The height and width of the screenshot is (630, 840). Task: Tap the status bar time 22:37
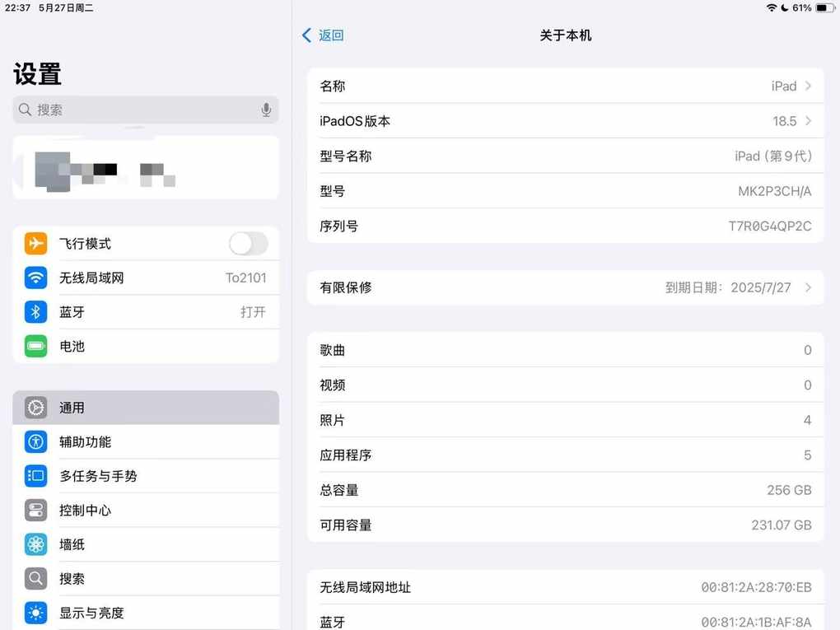(17, 7)
